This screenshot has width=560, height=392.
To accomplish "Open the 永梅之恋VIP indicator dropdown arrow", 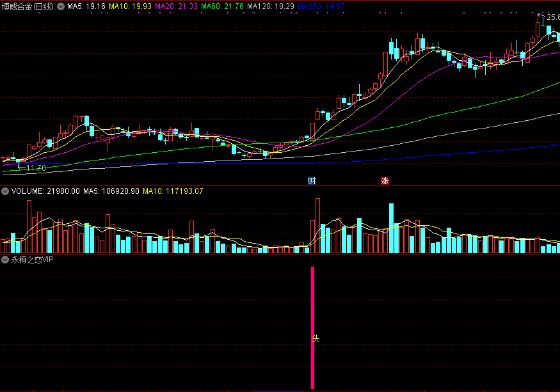I will 5,260.
